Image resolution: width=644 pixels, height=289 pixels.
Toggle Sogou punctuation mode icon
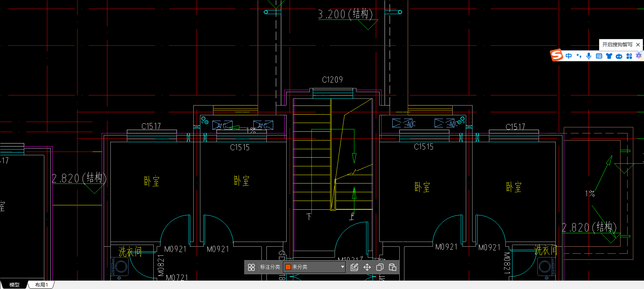pyautogui.click(x=579, y=56)
